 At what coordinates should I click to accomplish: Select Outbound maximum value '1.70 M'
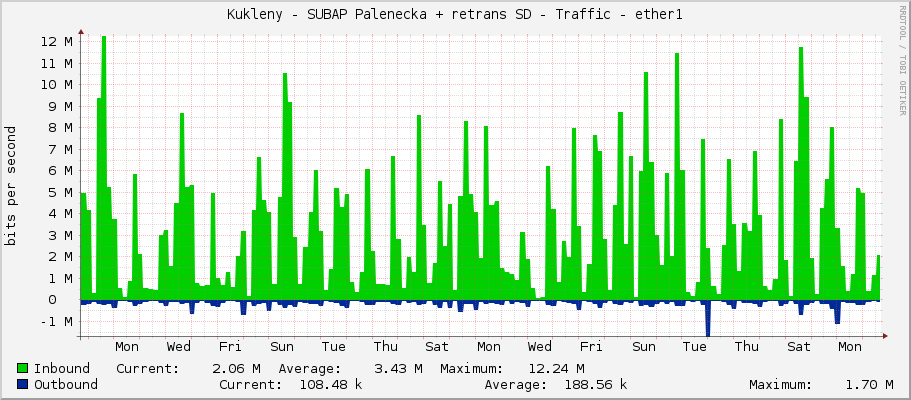[869, 384]
